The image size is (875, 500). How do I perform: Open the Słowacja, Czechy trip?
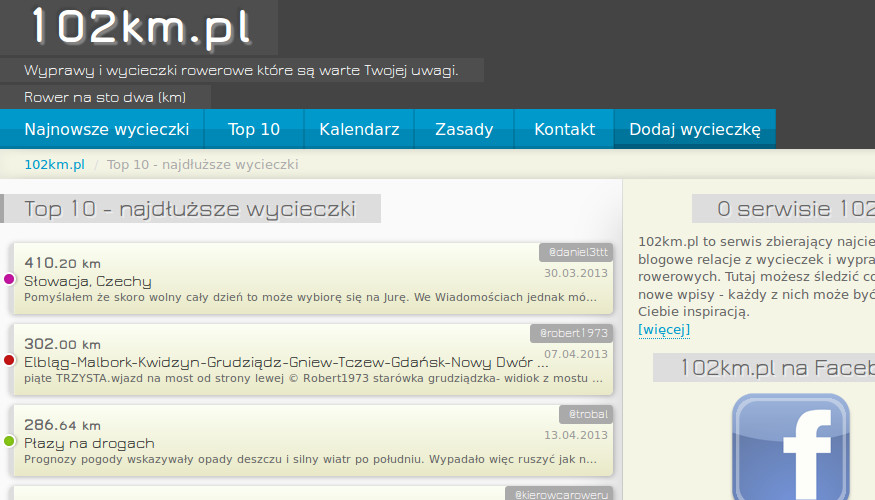[88, 281]
